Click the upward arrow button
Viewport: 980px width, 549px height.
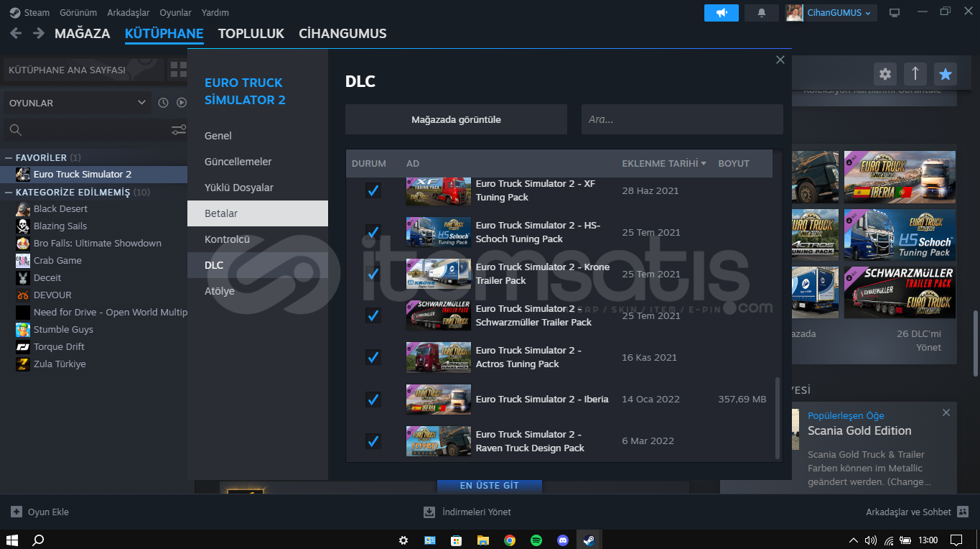coord(915,73)
